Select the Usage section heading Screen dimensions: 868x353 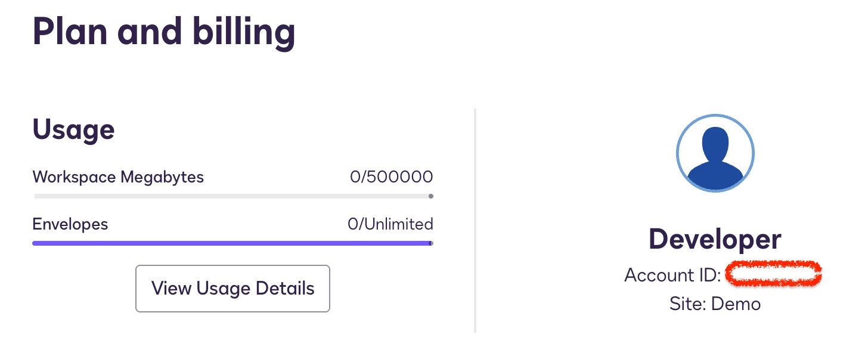(73, 129)
